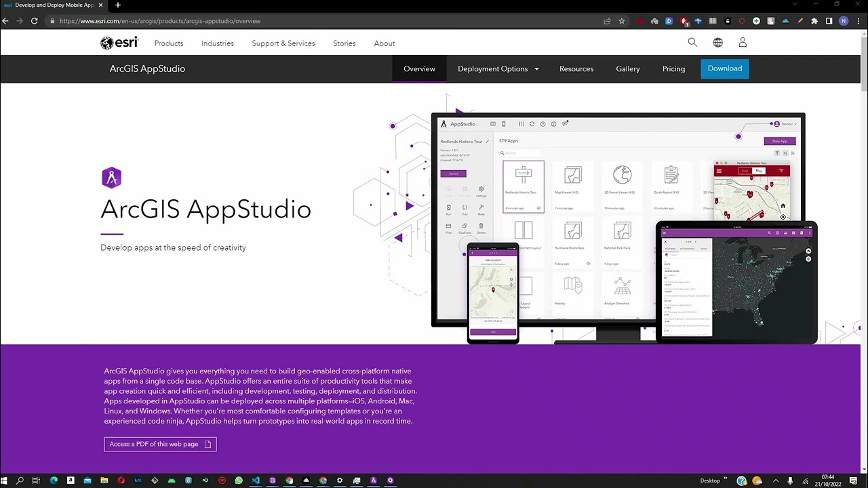This screenshot has height=488, width=868.
Task: Open Microsoft Edge from the taskbar
Action: [54, 481]
